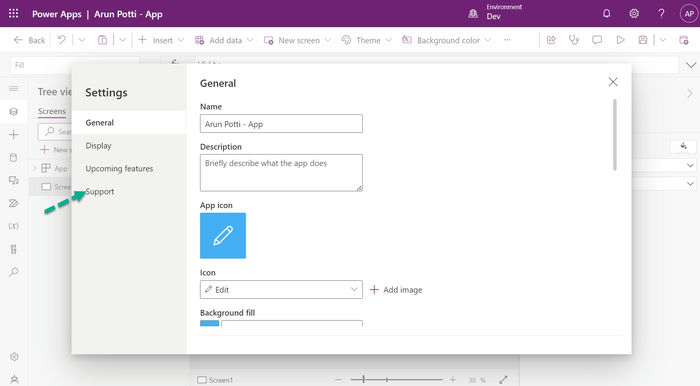This screenshot has height=386, width=700.
Task: Open the App checker stethoscope icon
Action: (574, 40)
